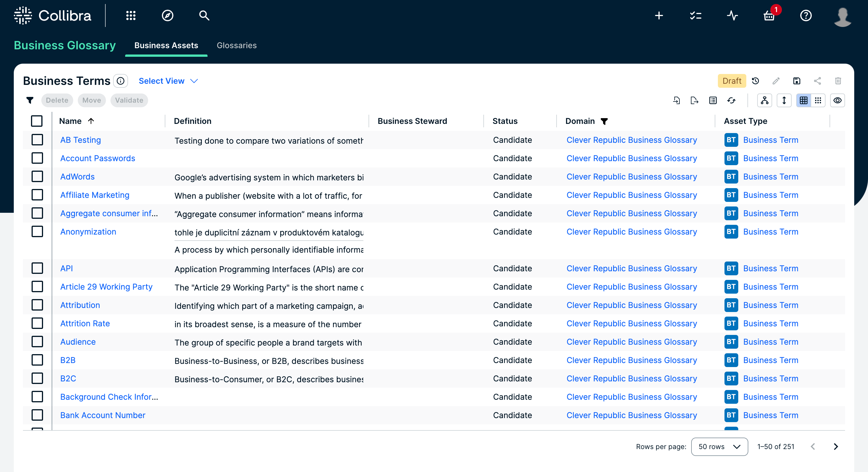Viewport: 868px width, 472px height.
Task: Toggle the eye visibility icon
Action: (837, 100)
